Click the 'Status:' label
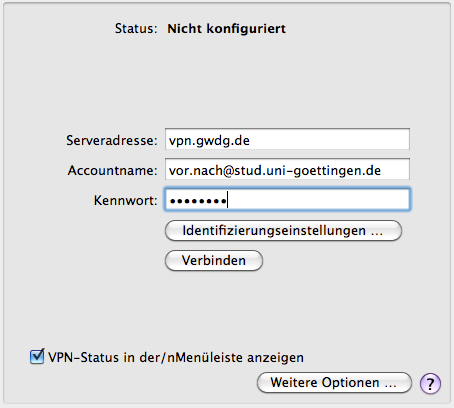Viewport: 454px width, 408px height. pyautogui.click(x=136, y=29)
